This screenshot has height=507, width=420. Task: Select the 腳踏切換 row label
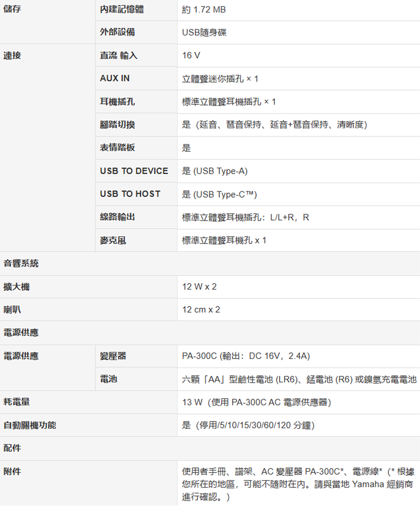[x=117, y=125]
